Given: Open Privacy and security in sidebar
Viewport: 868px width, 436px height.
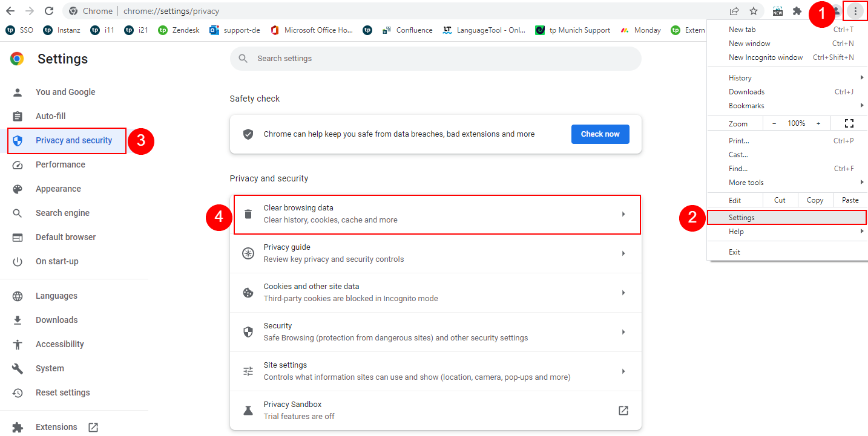Looking at the screenshot, I should click(73, 140).
